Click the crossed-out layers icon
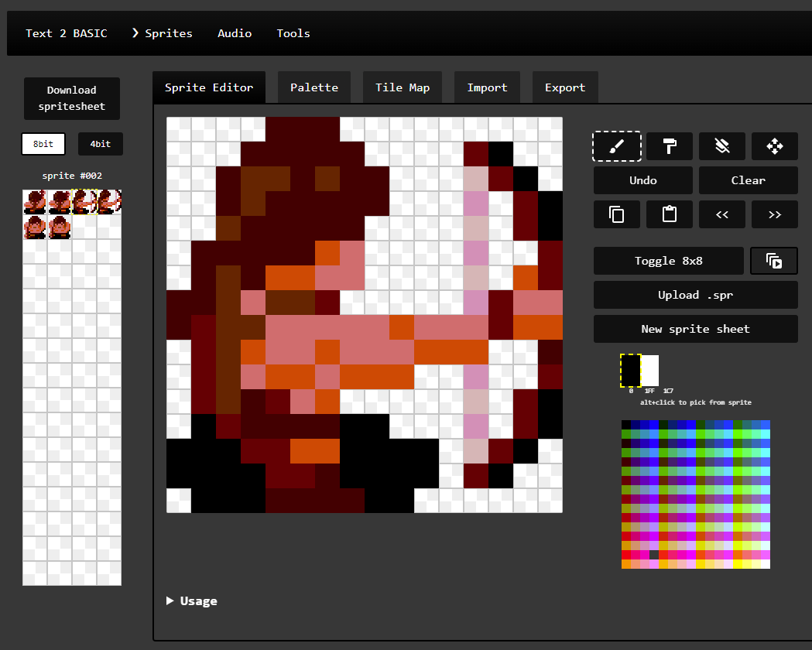Viewport: 812px width, 650px height. (x=721, y=145)
